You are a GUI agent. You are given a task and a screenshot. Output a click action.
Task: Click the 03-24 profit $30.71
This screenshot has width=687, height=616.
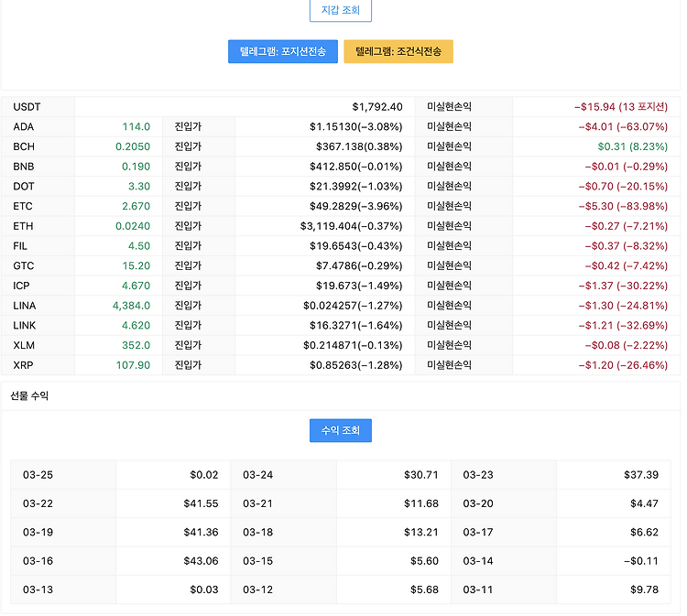(421, 475)
